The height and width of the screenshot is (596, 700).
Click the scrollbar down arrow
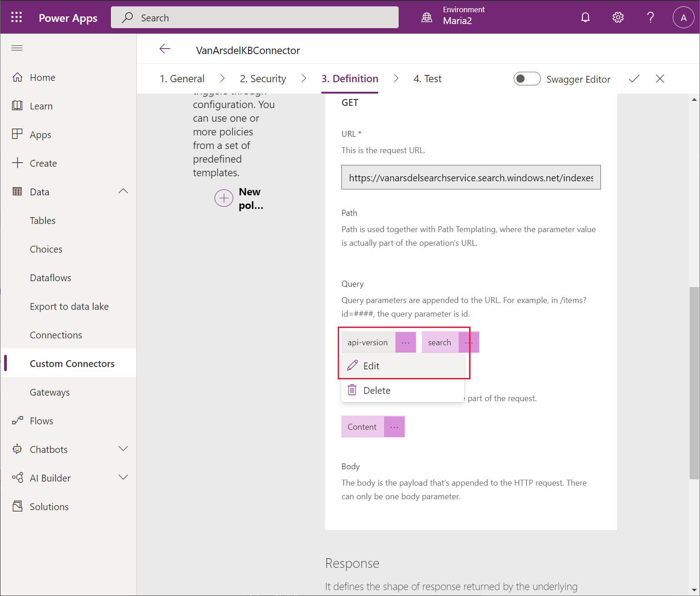point(694,590)
